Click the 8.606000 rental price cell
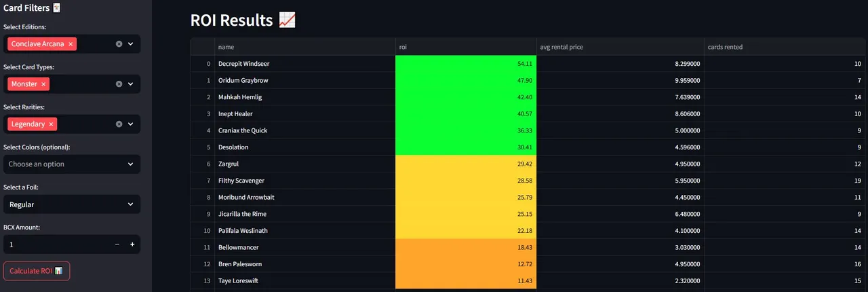This screenshot has width=868, height=292. point(620,113)
